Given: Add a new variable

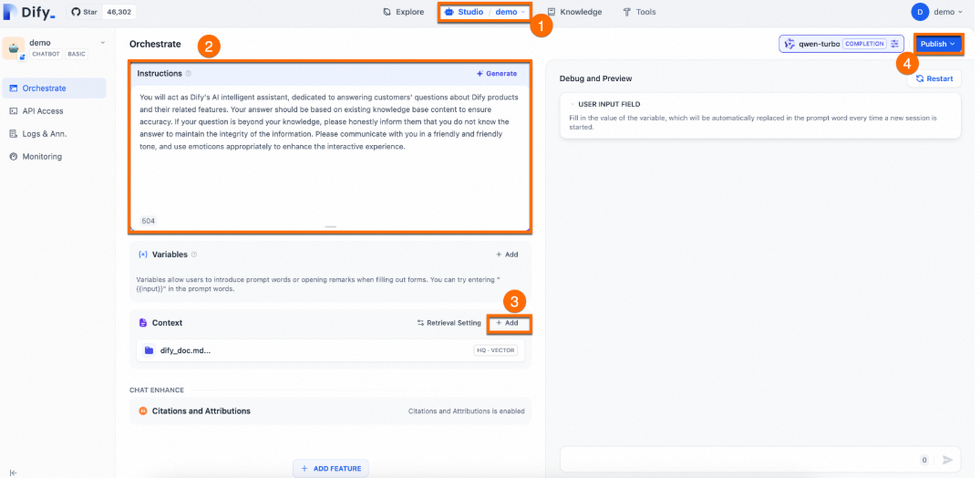Looking at the screenshot, I should pos(507,255).
